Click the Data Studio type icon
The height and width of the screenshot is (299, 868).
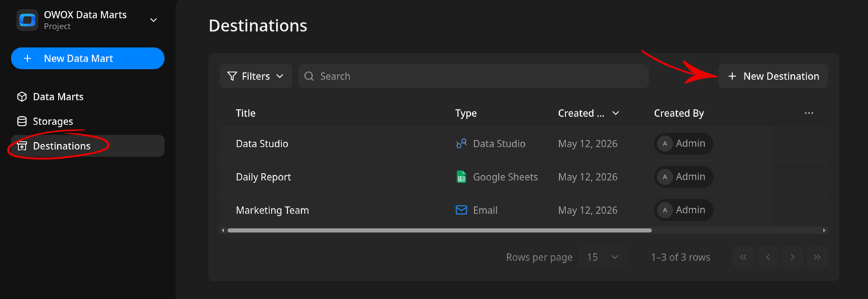point(461,143)
